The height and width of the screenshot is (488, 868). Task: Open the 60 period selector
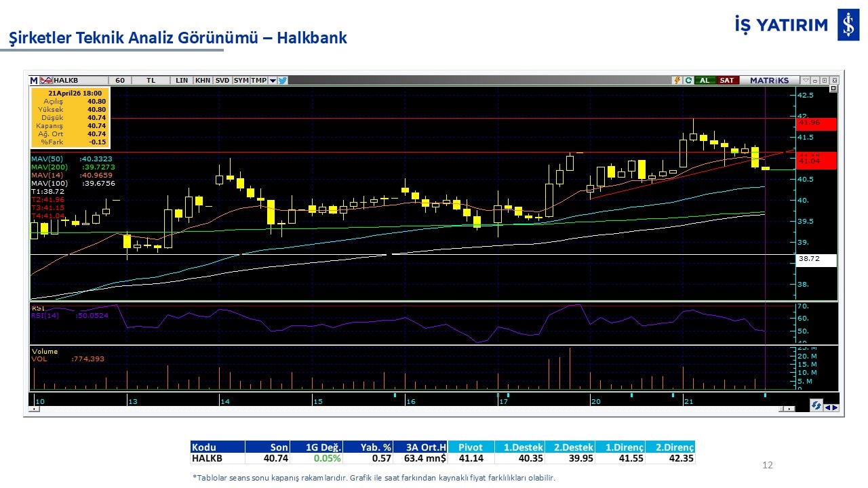pyautogui.click(x=119, y=80)
